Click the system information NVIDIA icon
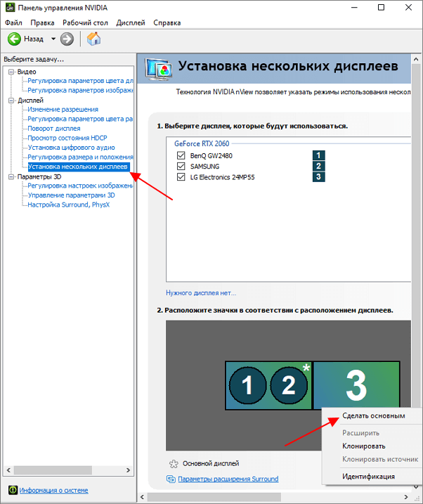423x504 pixels. tap(13, 490)
